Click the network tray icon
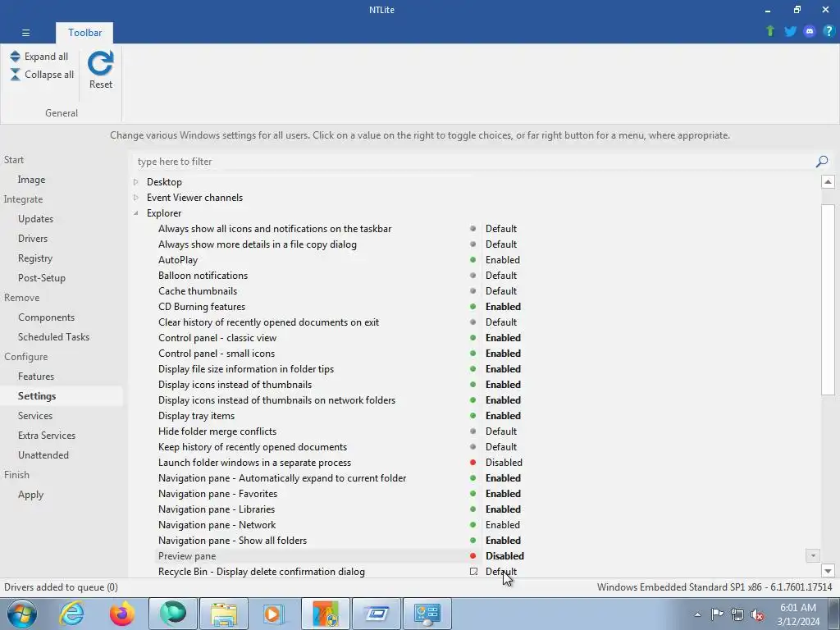840x630 pixels. click(737, 614)
